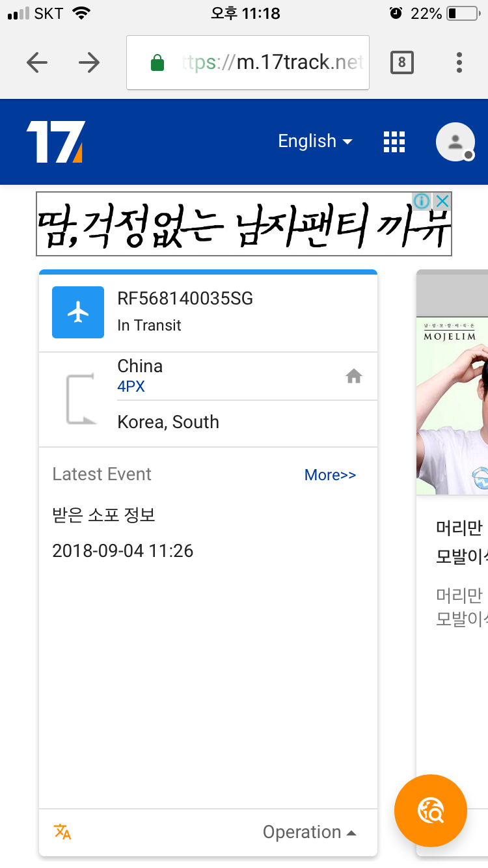Go forward with browser forward arrow
This screenshot has width=488, height=868.
click(89, 62)
